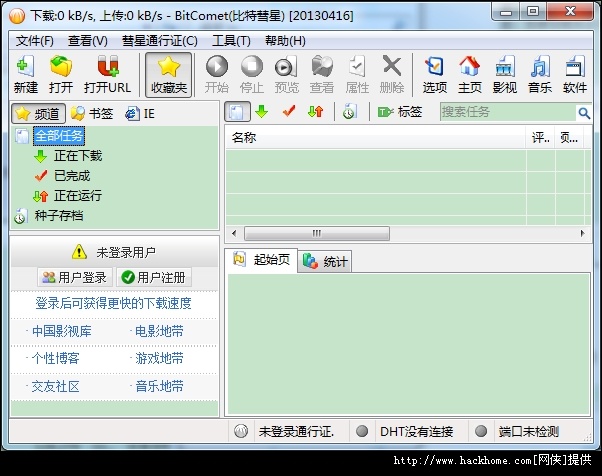The width and height of the screenshot is (602, 476).
Task: Click the 未登录通行证 status bar icon
Action: point(241,431)
